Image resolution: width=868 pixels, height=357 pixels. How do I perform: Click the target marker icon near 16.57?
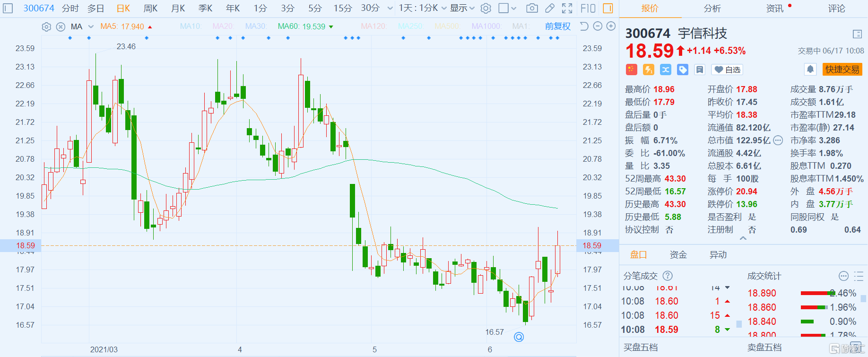coord(519,337)
